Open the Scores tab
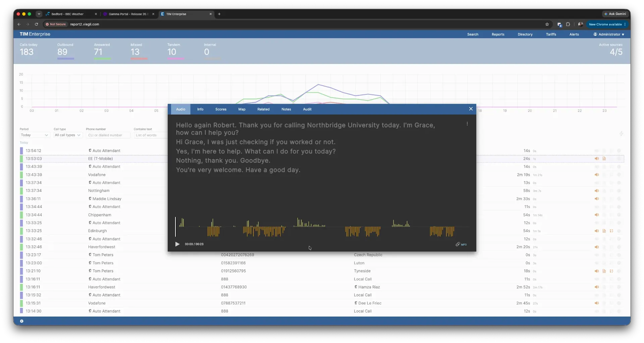The width and height of the screenshot is (644, 343). click(221, 109)
